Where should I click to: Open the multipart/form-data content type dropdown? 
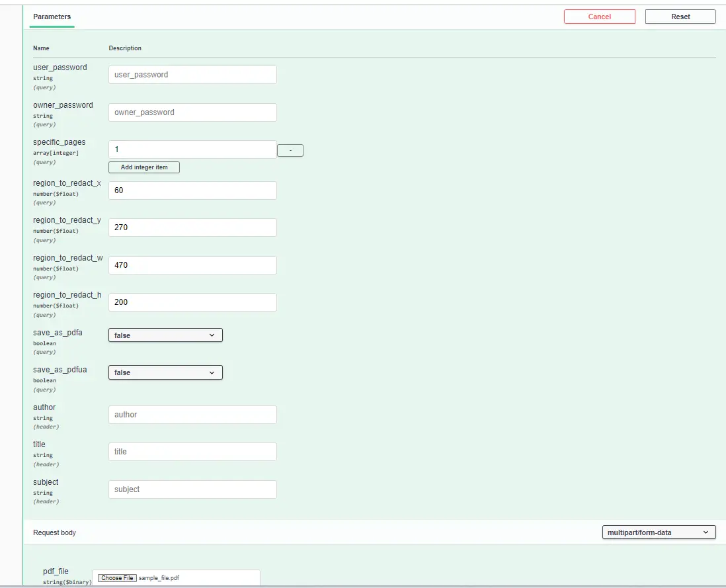[659, 532]
